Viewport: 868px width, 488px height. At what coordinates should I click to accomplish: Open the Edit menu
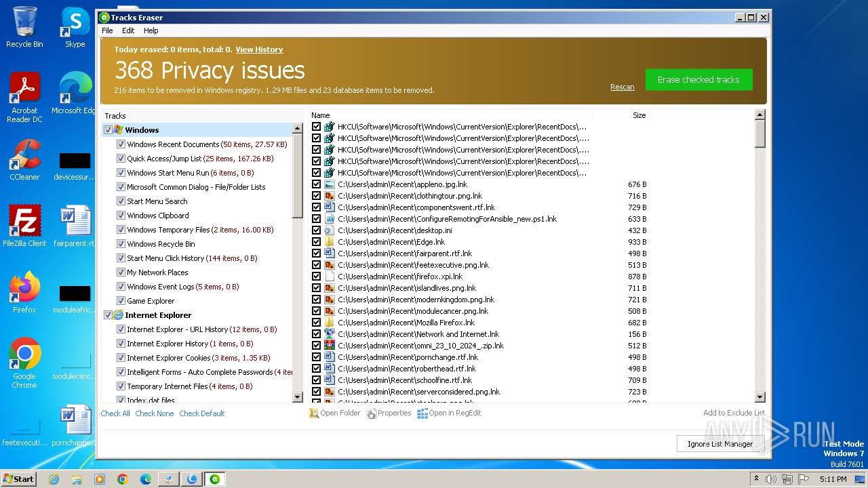point(128,30)
